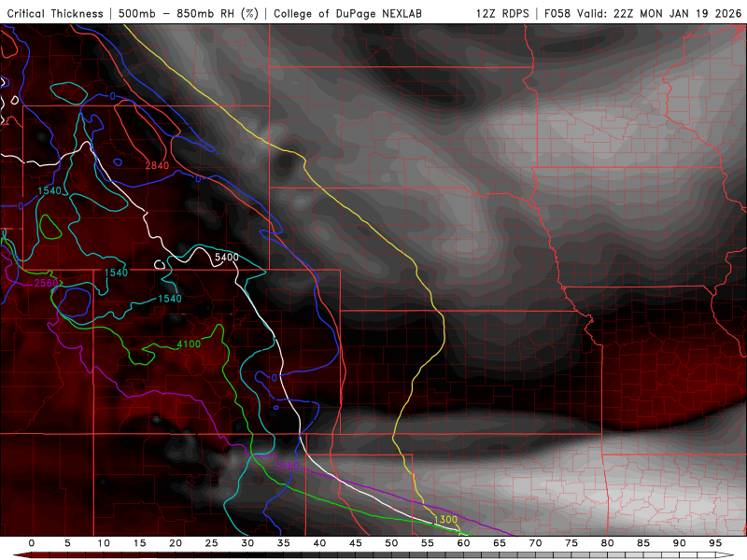This screenshot has height=560, width=747.
Task: Select the 80 value on the color bar
Action: tap(608, 543)
